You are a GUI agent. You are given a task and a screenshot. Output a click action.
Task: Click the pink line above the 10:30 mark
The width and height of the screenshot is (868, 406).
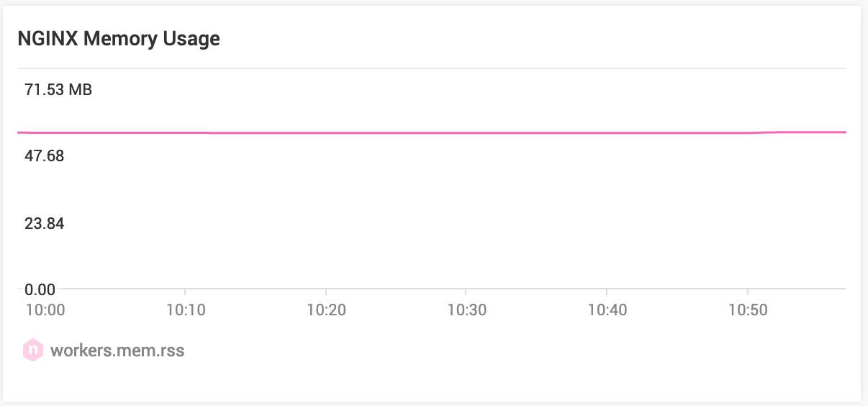(x=466, y=133)
